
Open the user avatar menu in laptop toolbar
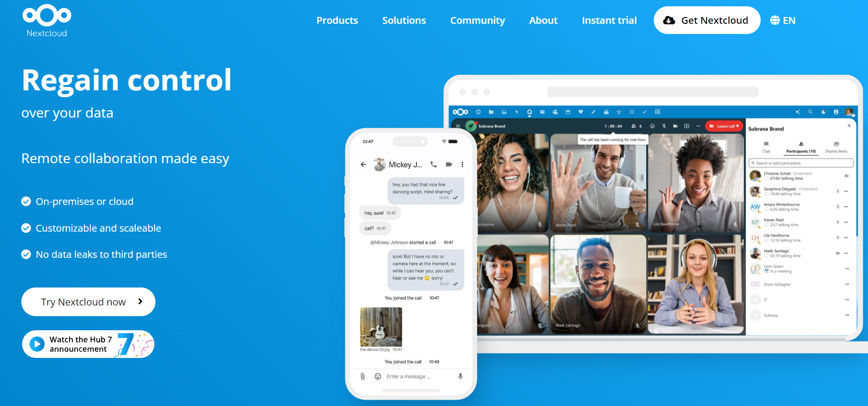[x=849, y=112]
